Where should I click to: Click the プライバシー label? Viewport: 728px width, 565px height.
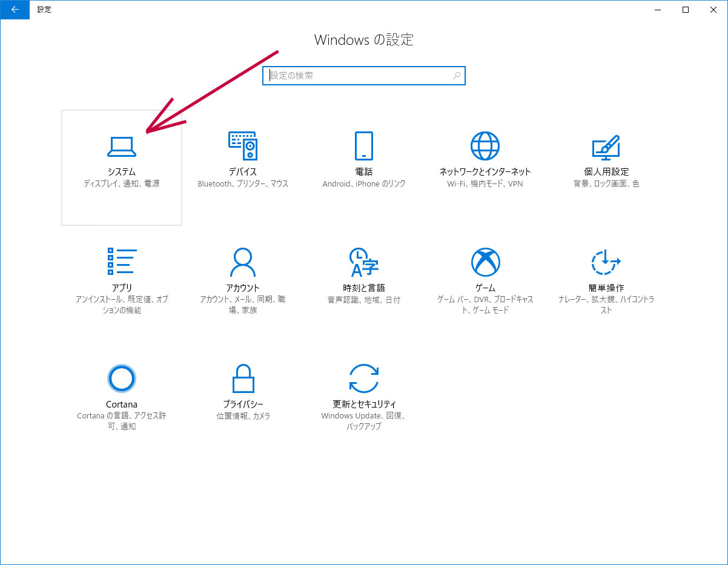[243, 405]
